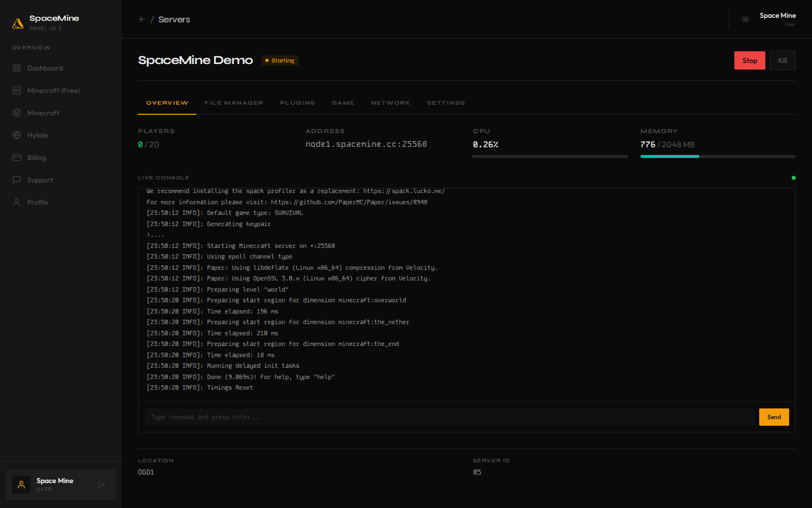812x508 pixels.
Task: Click the server ID value 85
Action: coord(477,472)
